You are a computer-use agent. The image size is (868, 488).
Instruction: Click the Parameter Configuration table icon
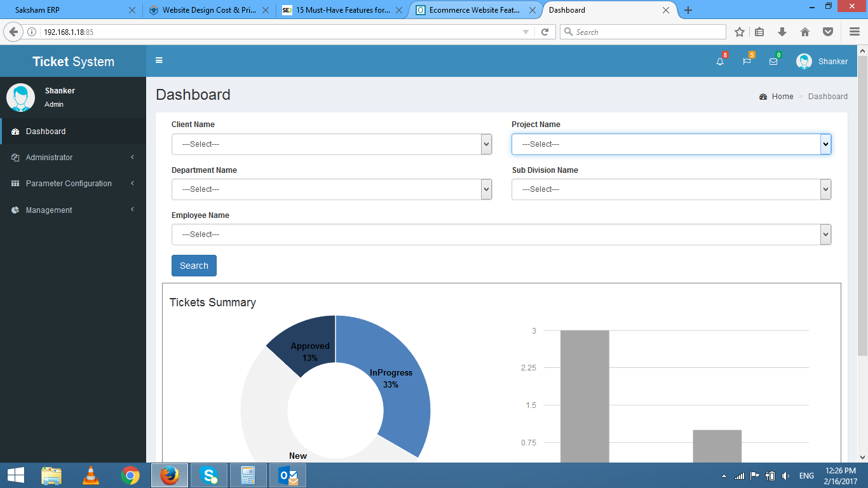tap(15, 184)
